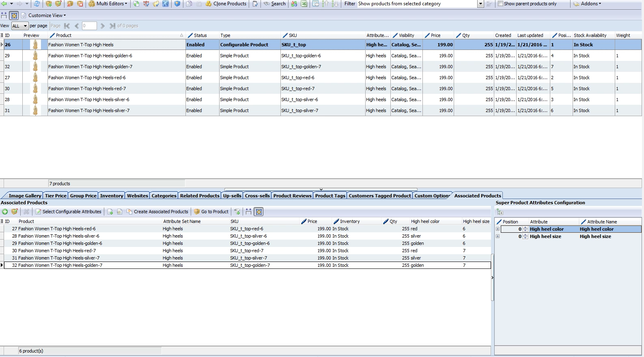Click Create Associated Products button
Screen dimensions: 644x357
coord(157,212)
